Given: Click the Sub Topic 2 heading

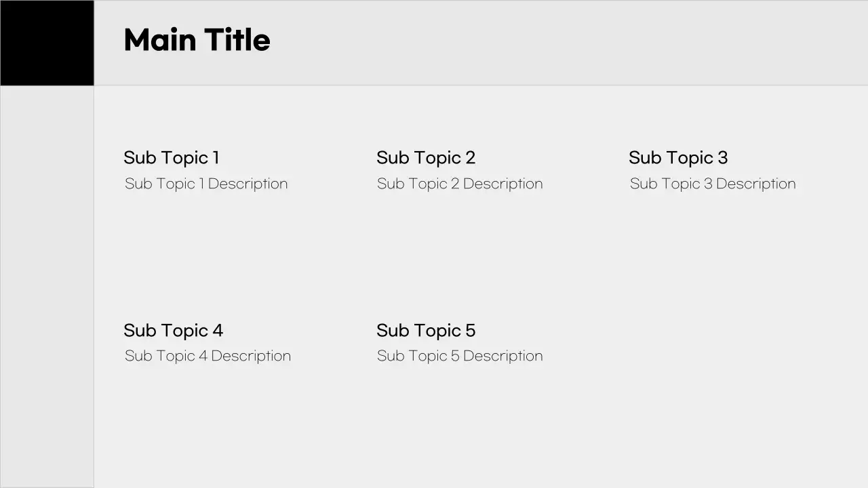Looking at the screenshot, I should 426,158.
